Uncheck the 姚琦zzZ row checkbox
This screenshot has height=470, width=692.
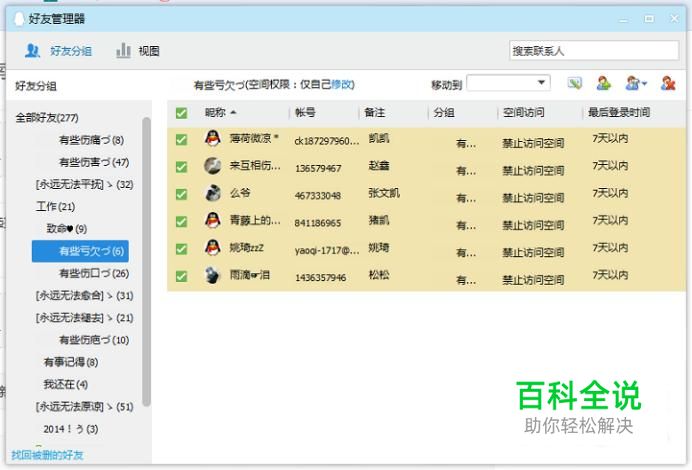pos(181,249)
